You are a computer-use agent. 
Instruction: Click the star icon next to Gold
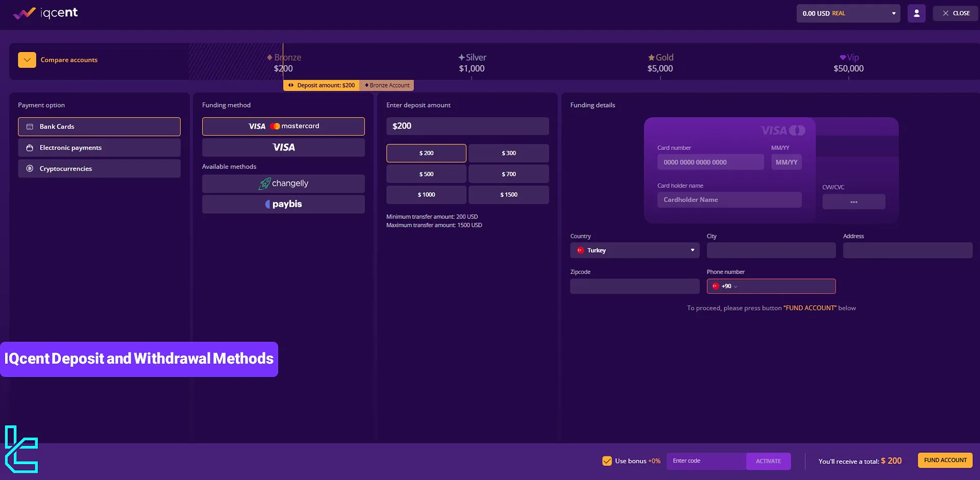651,58
